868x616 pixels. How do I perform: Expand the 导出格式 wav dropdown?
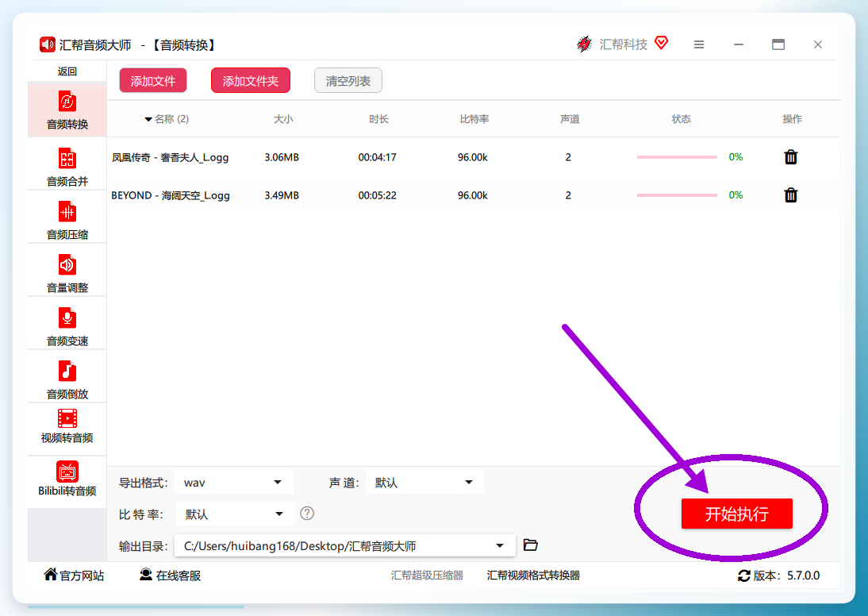[x=234, y=483]
